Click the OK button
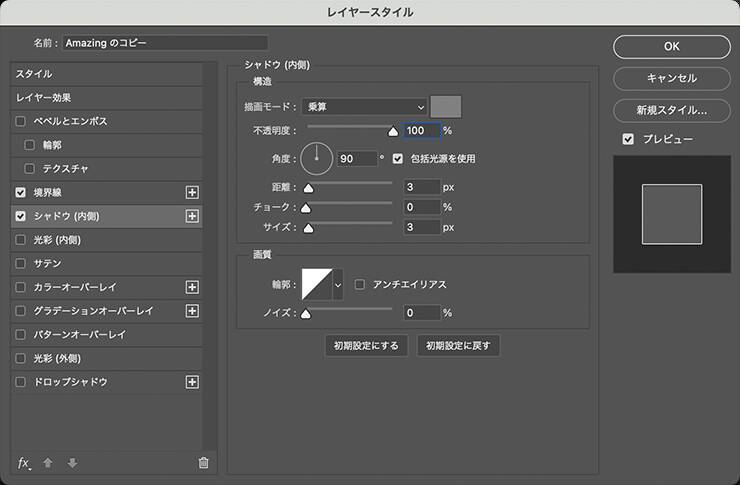 pyautogui.click(x=671, y=46)
